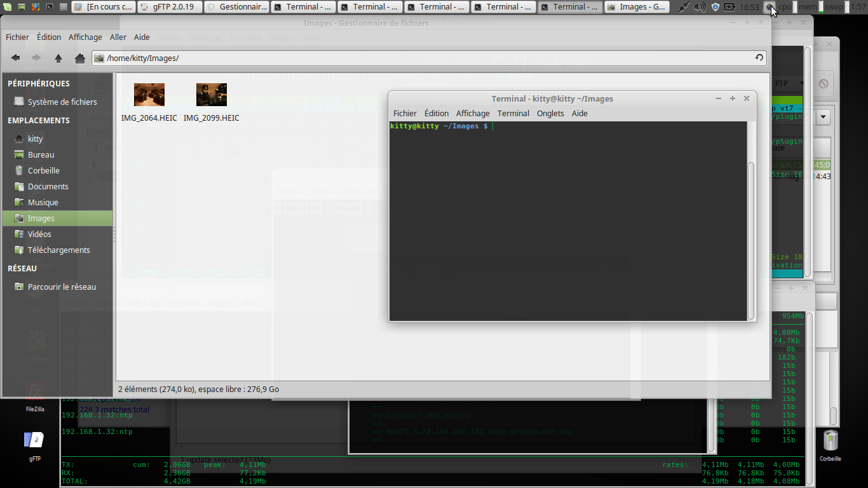Select Parcourir le réseau
The width and height of the screenshot is (868, 488).
pos(62,287)
